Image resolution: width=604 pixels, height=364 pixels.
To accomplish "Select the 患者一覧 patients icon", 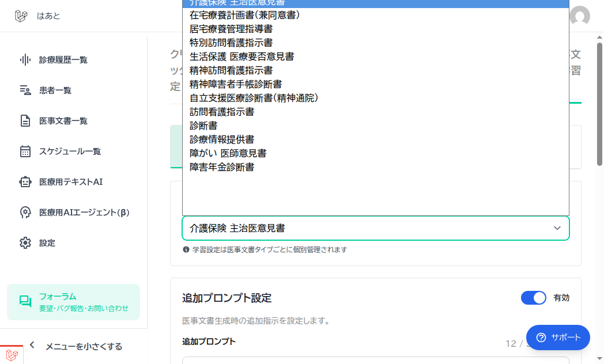I will [25, 90].
